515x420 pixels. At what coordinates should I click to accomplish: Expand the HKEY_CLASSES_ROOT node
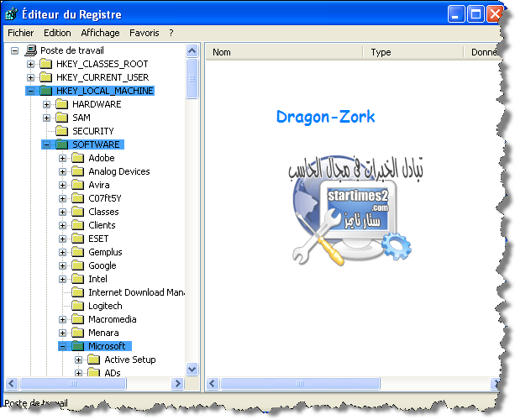pyautogui.click(x=30, y=64)
